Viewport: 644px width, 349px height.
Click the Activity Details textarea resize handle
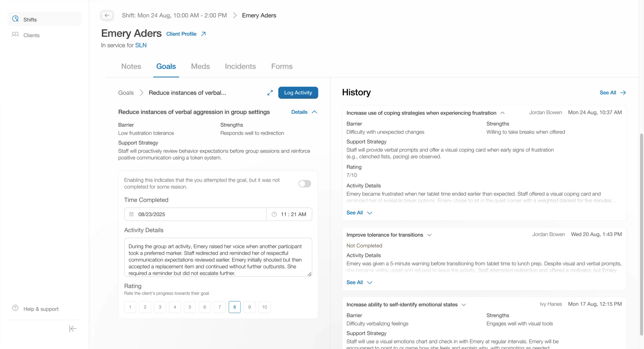tap(309, 274)
